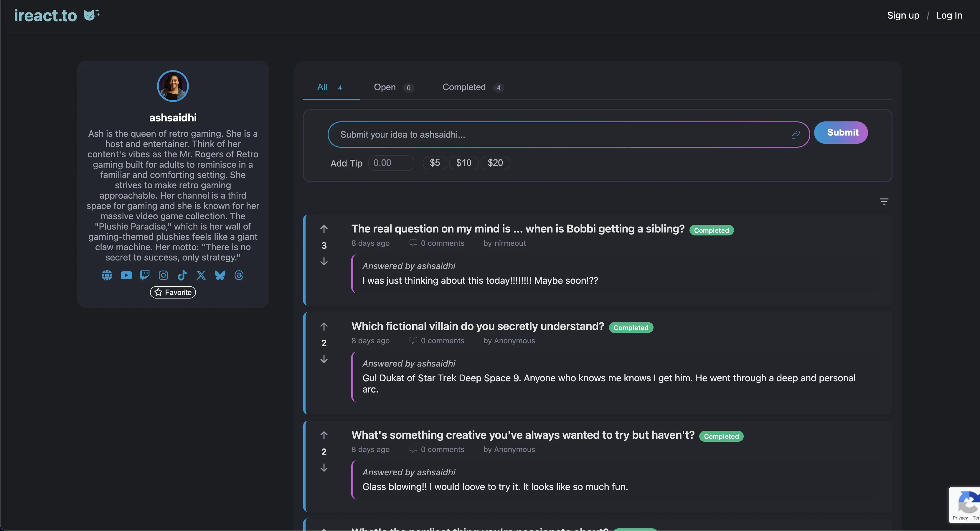The height and width of the screenshot is (531, 980).
Task: Open comments on Bobbi sibling question
Action: click(437, 243)
